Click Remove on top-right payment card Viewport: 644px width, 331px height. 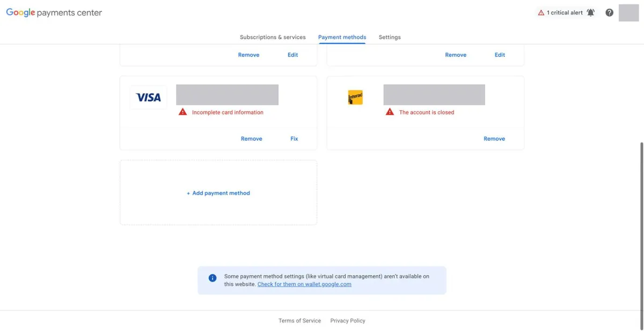pyautogui.click(x=456, y=55)
